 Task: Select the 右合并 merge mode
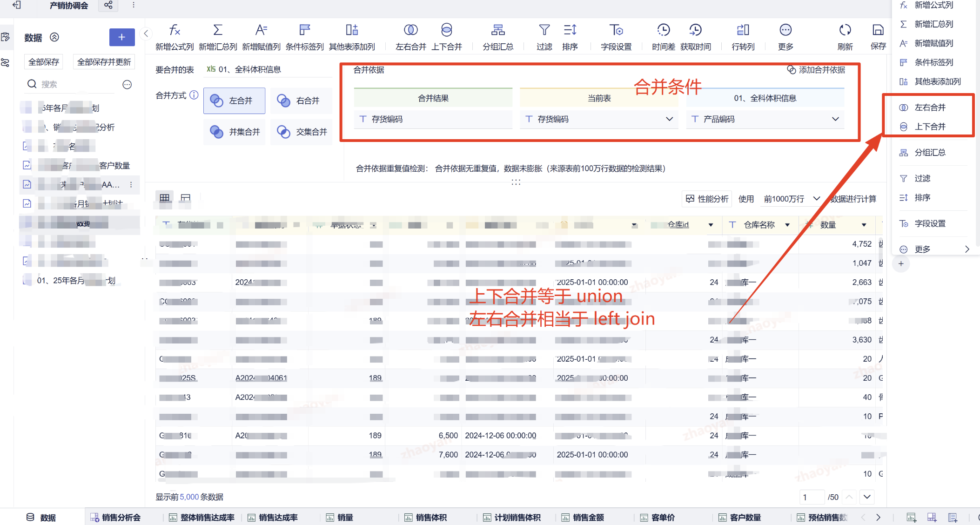pyautogui.click(x=301, y=101)
